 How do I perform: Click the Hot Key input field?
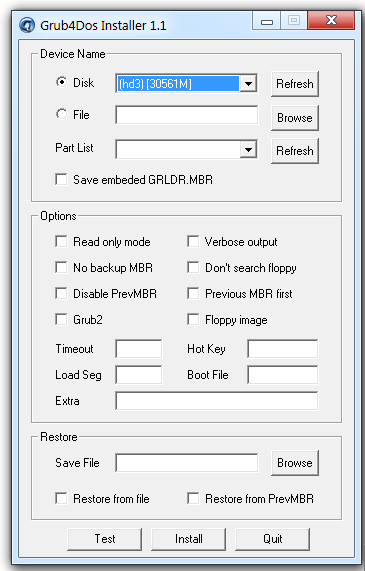282,349
